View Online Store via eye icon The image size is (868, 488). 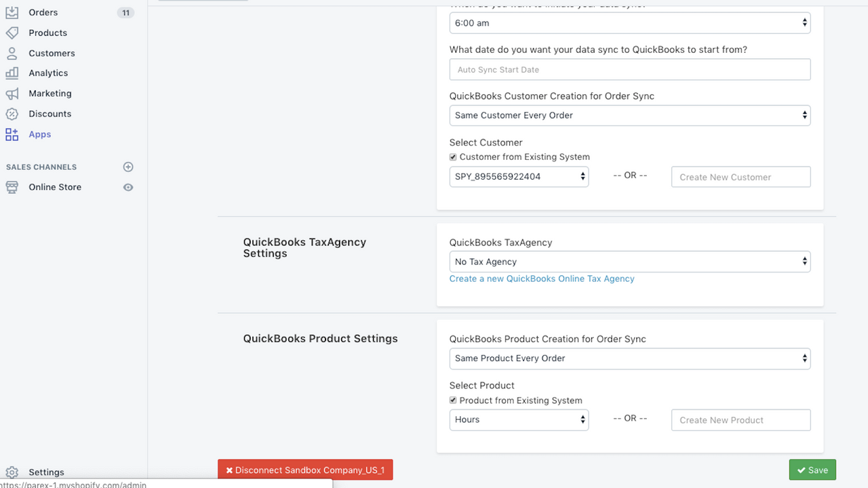tap(128, 187)
